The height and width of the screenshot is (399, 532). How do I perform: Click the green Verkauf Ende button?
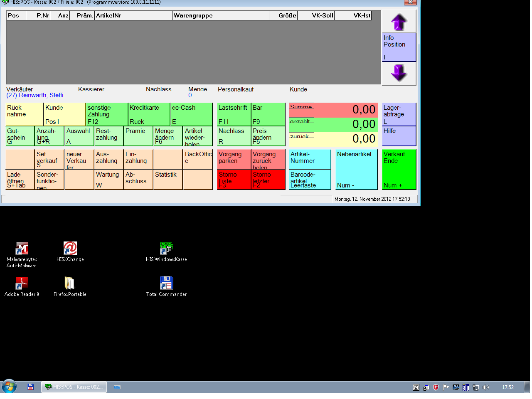click(399, 170)
